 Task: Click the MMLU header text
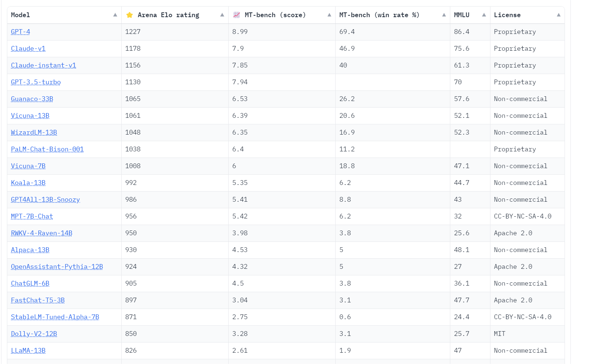[x=462, y=15]
